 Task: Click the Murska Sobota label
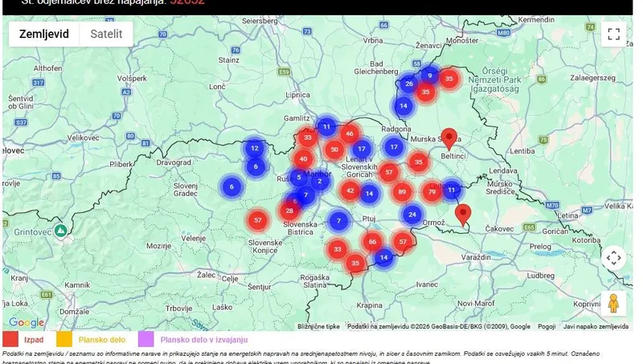[x=436, y=139]
